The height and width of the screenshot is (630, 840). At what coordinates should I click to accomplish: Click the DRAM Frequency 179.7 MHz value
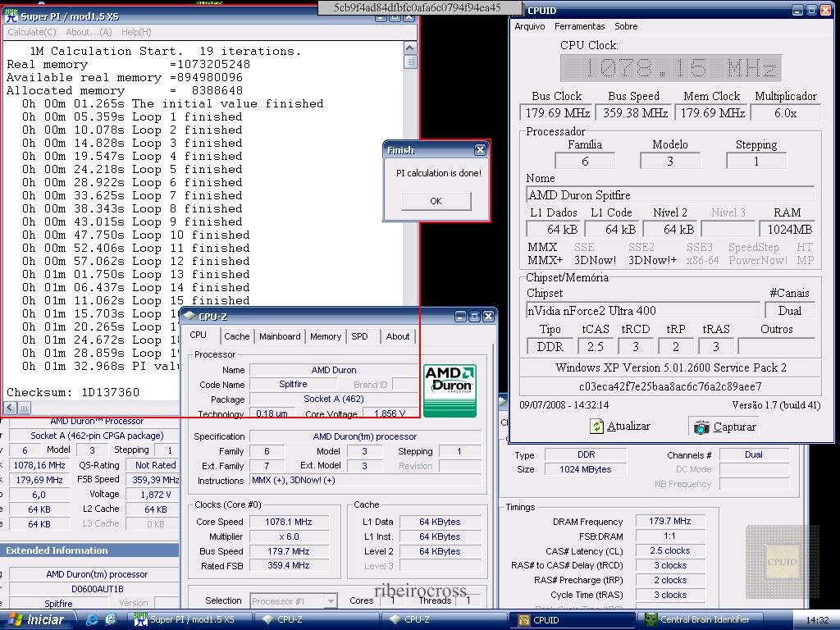tap(670, 521)
